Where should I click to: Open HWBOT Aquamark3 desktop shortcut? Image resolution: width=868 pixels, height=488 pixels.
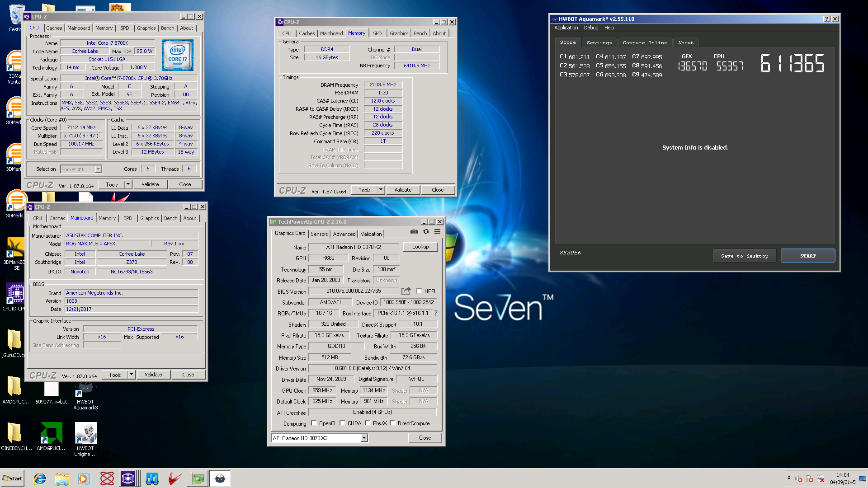tap(85, 396)
